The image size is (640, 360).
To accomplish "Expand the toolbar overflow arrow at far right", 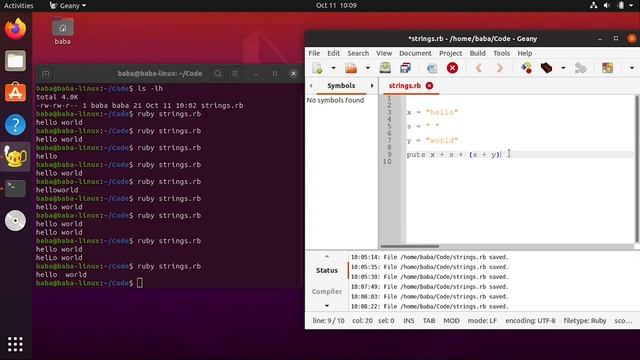I will [631, 68].
